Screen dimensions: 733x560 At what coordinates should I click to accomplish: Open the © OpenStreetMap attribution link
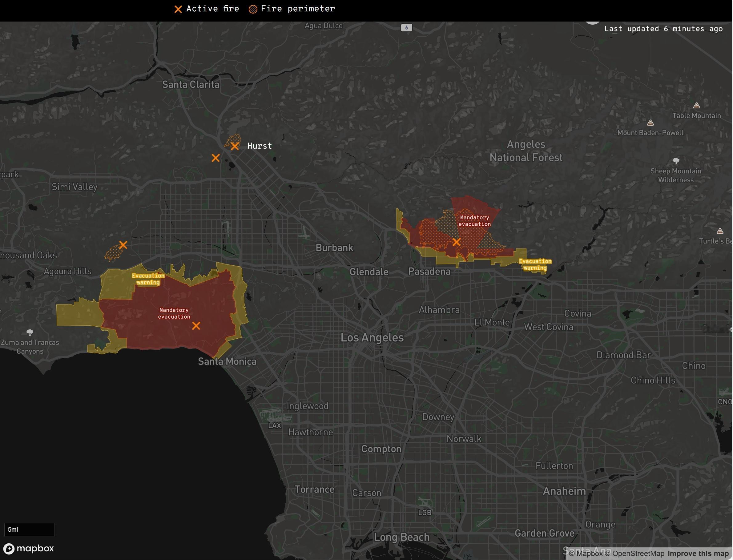click(x=634, y=554)
